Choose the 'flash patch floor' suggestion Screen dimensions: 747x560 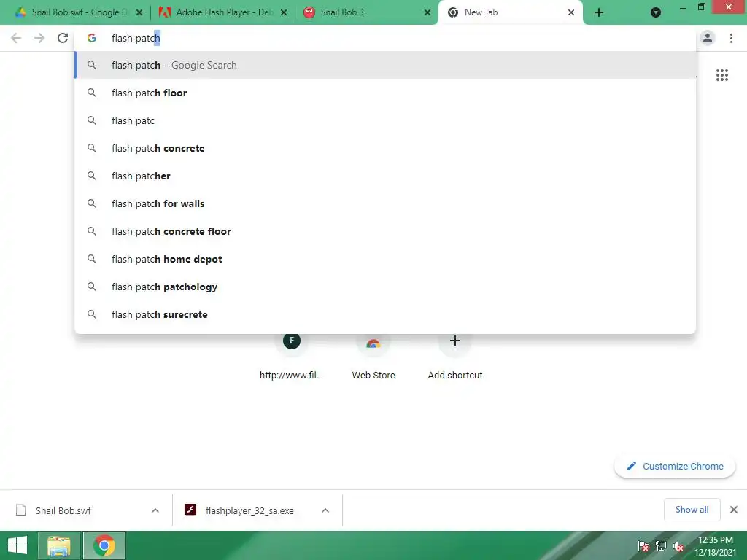pos(385,93)
